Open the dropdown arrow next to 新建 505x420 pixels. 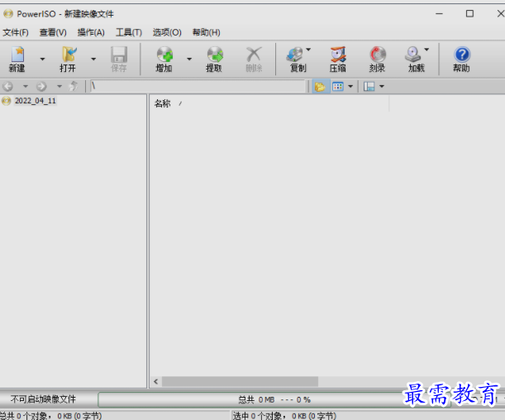pyautogui.click(x=42, y=59)
